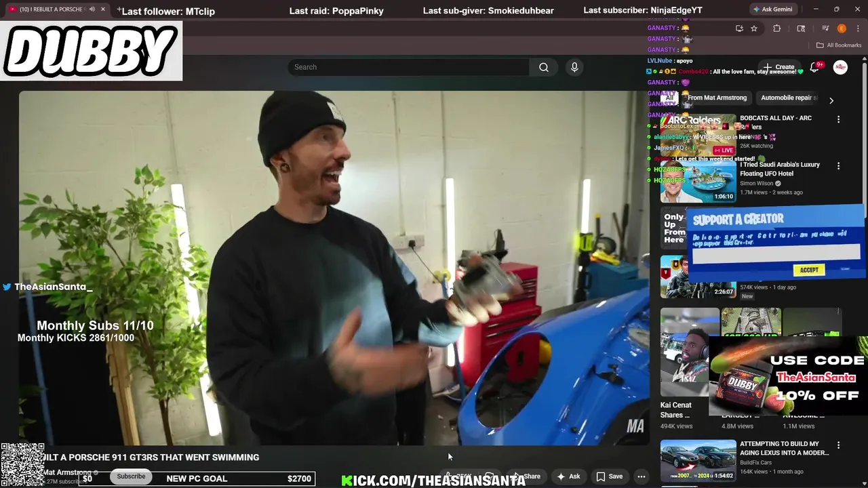This screenshot has height=488, width=868.
Task: Close the Porsche browser tab
Action: click(x=103, y=9)
